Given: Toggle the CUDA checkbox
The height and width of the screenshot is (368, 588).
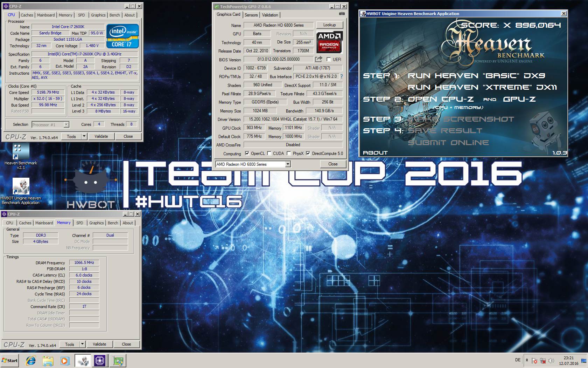Looking at the screenshot, I should click(x=269, y=153).
